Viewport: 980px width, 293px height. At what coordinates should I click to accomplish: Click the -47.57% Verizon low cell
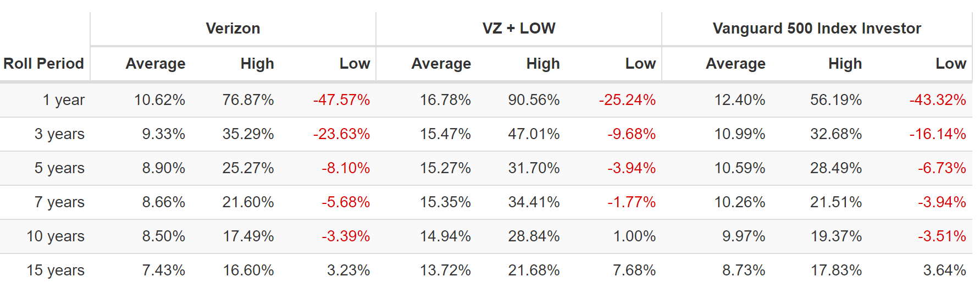tap(341, 100)
